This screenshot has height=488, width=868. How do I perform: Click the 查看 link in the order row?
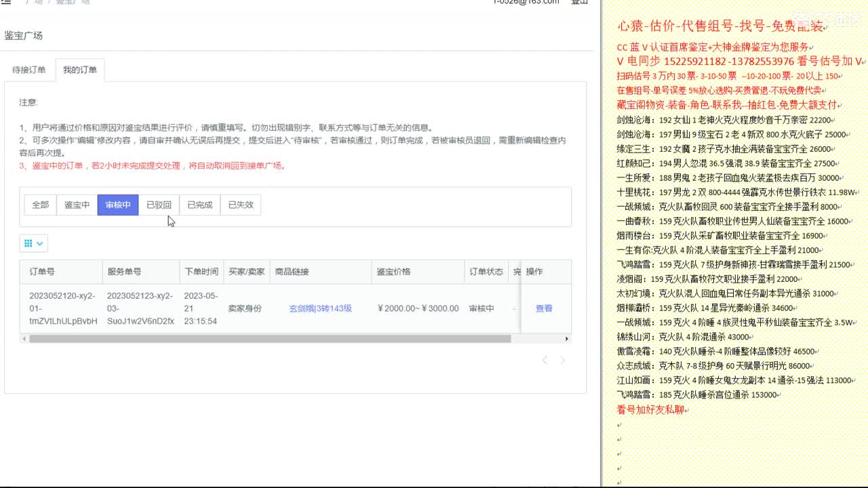544,308
